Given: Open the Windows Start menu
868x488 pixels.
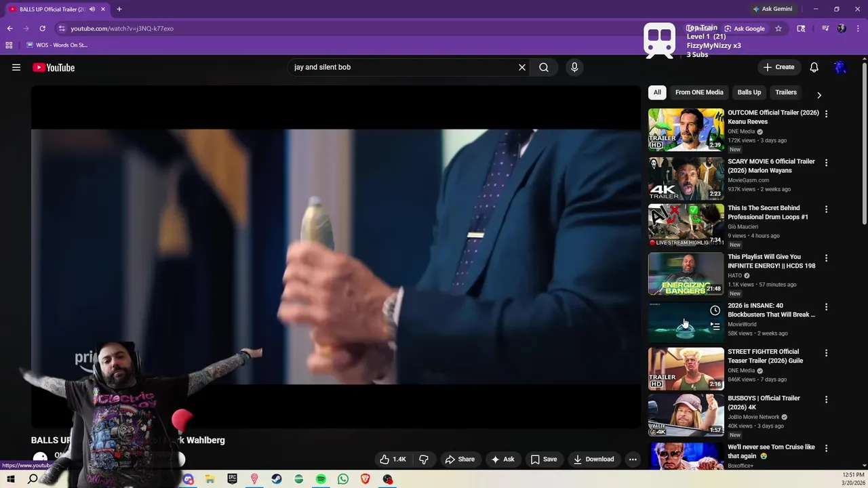Looking at the screenshot, I should [10, 479].
